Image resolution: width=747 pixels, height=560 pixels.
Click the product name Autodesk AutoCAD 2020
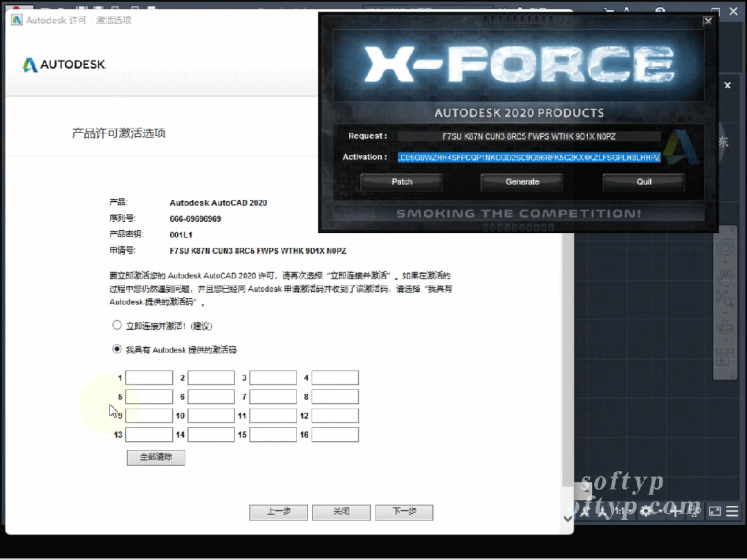coord(218,203)
